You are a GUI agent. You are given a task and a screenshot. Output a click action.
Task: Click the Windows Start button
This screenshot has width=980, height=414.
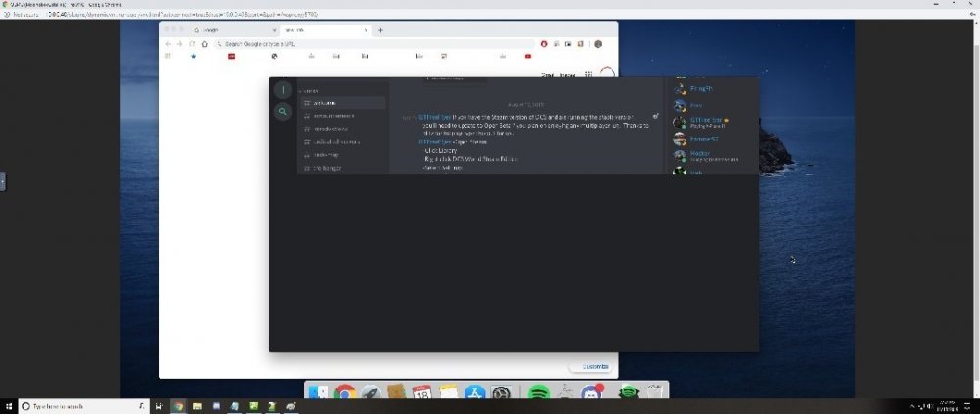8,406
